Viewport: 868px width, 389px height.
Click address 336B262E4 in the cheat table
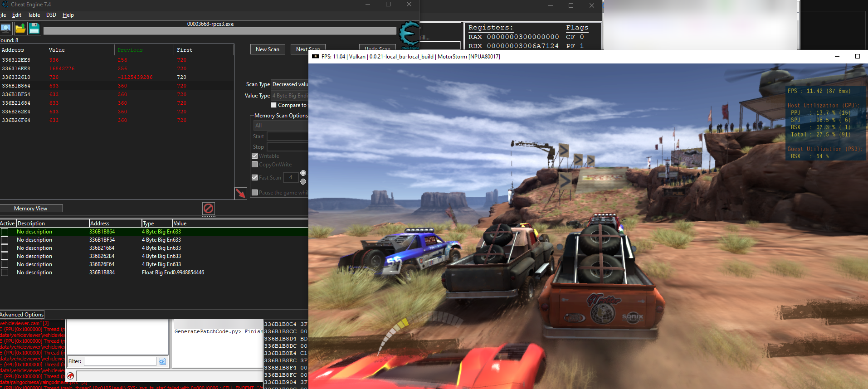[102, 256]
